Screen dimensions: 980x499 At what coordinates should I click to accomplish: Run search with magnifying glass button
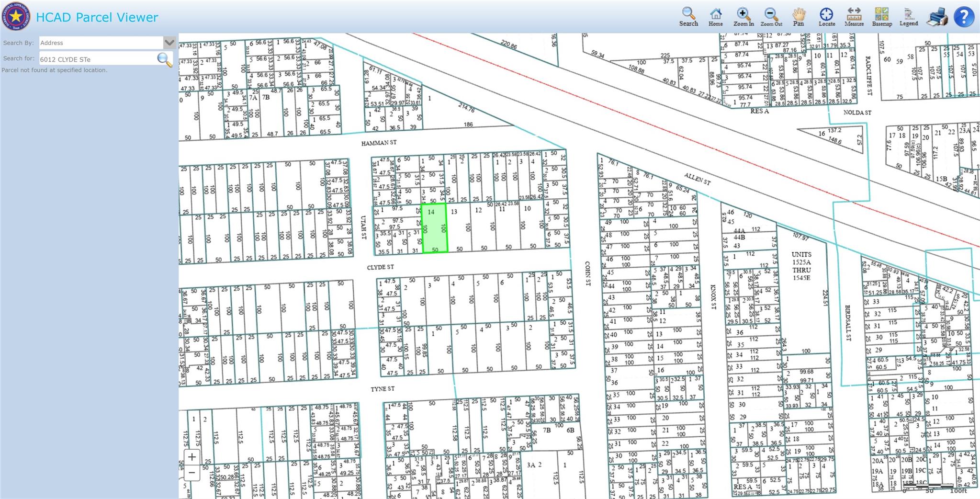click(x=164, y=59)
